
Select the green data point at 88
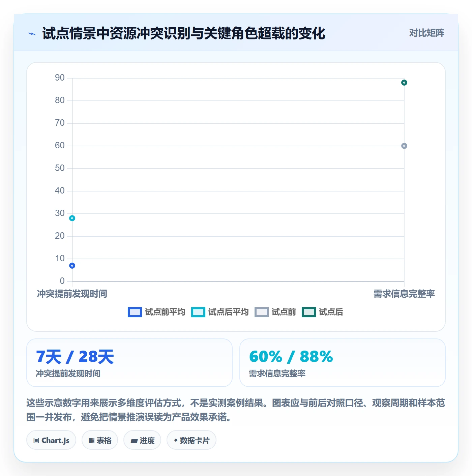pos(404,83)
